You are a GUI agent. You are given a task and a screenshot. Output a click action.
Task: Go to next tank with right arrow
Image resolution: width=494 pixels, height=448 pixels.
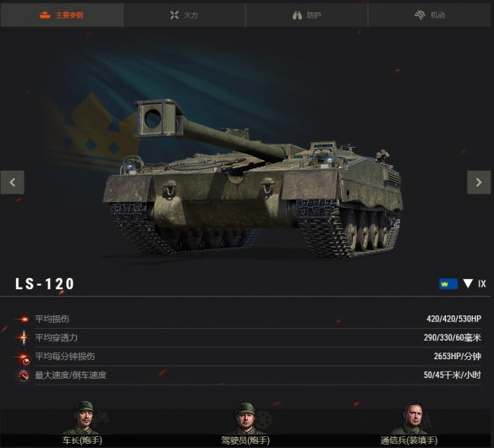point(479,183)
